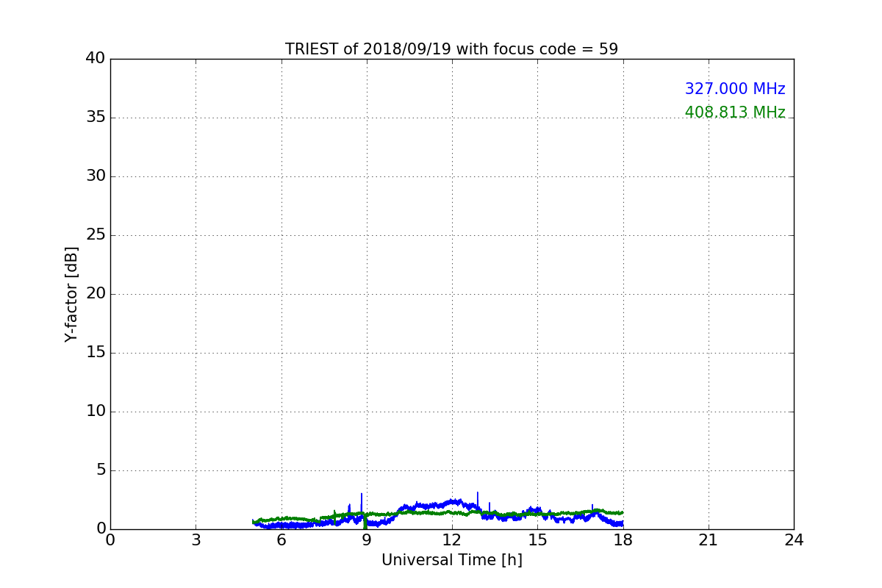Viewport: 882px width, 588px height.
Task: Click the y-axis tick label 25
Action: tap(96, 235)
